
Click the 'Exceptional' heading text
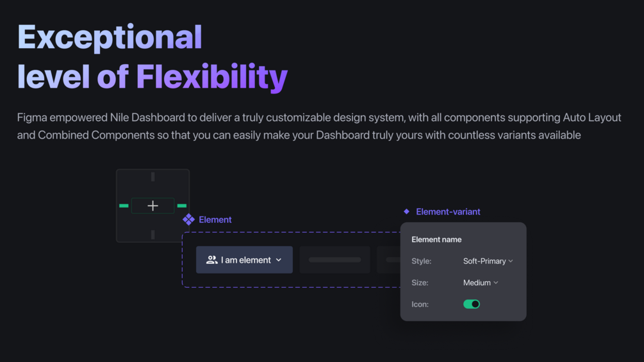(110, 38)
